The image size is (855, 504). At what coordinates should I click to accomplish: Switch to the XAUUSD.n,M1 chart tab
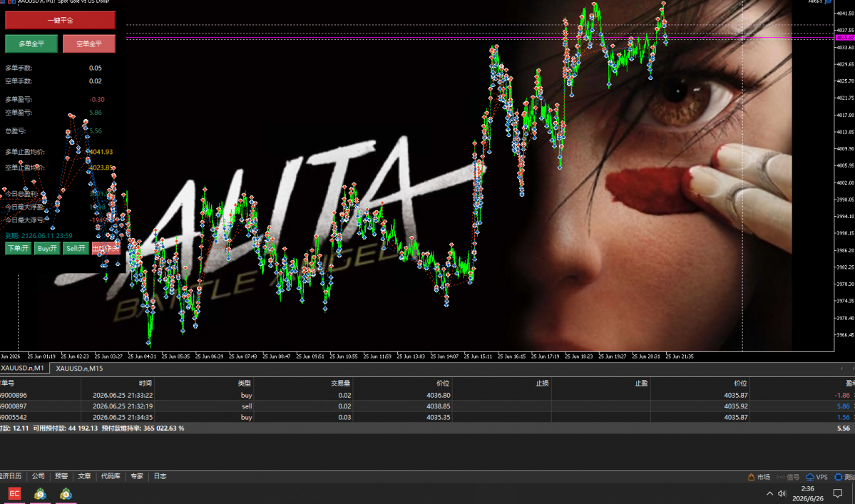point(23,369)
